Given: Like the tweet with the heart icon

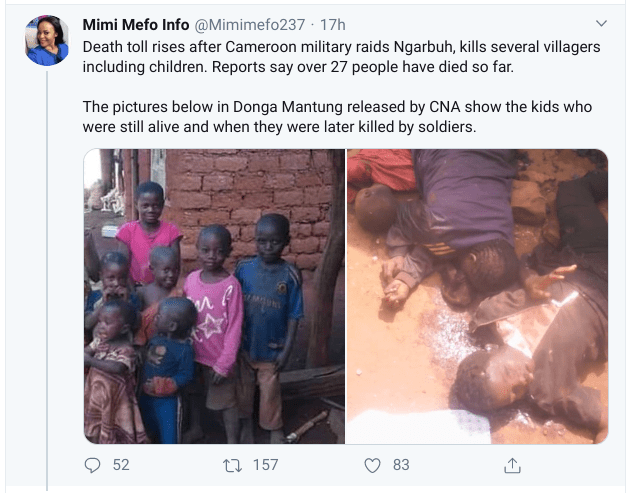Looking at the screenshot, I should 372,466.
